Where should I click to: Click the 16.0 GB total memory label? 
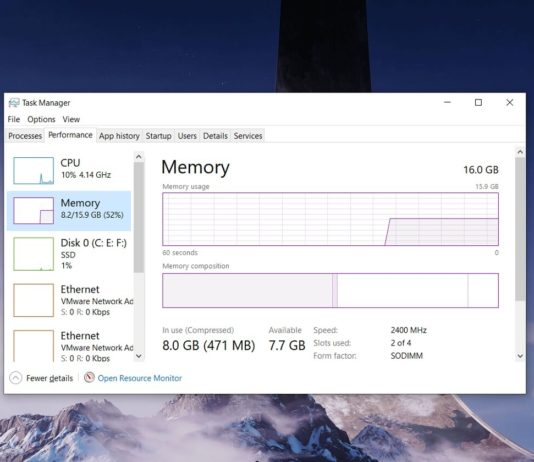tap(481, 170)
